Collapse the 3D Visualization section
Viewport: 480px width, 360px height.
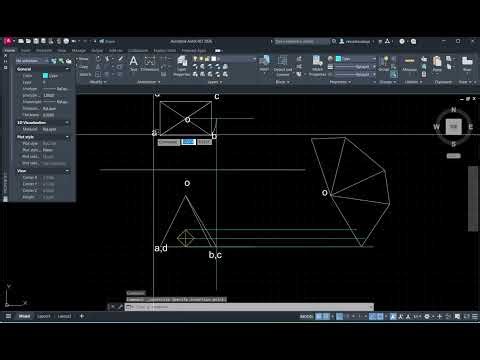[67, 123]
